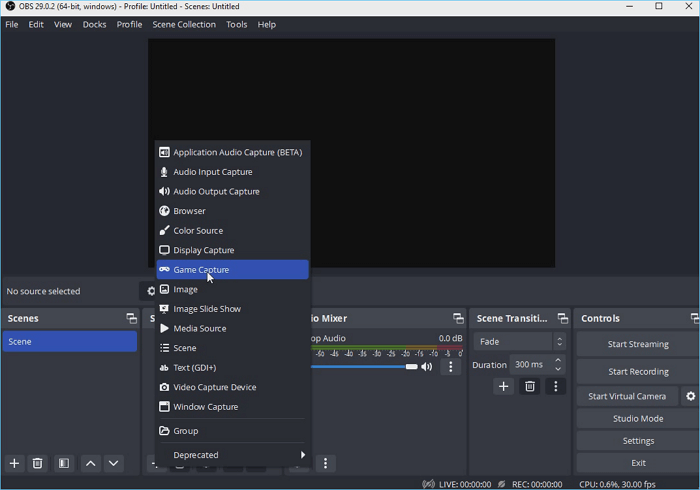Expand the Deprecated submenu arrow
The width and height of the screenshot is (700, 490).
click(x=303, y=455)
